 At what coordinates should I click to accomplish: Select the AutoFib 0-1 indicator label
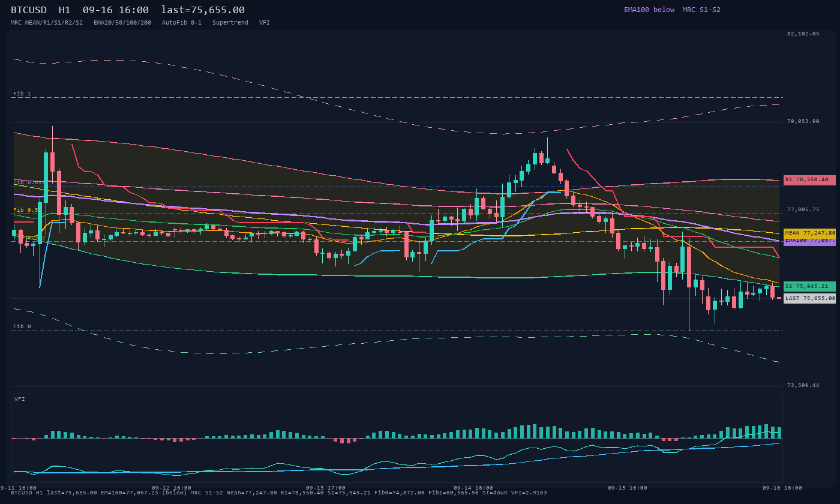tap(182, 22)
